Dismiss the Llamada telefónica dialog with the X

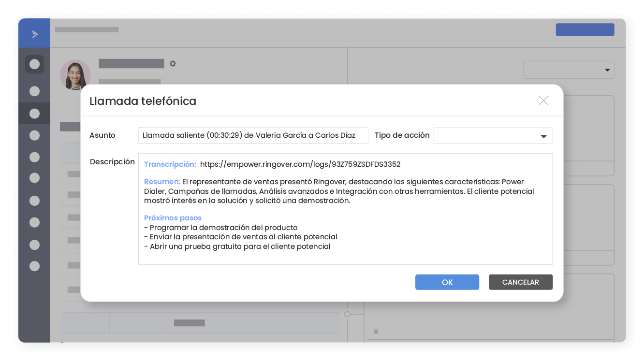[543, 101]
